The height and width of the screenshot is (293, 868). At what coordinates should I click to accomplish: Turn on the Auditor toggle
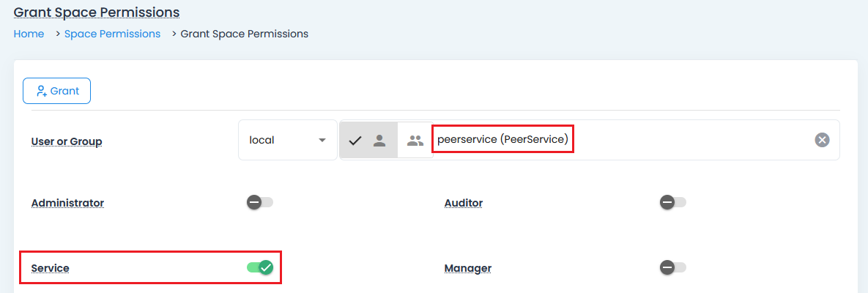673,202
